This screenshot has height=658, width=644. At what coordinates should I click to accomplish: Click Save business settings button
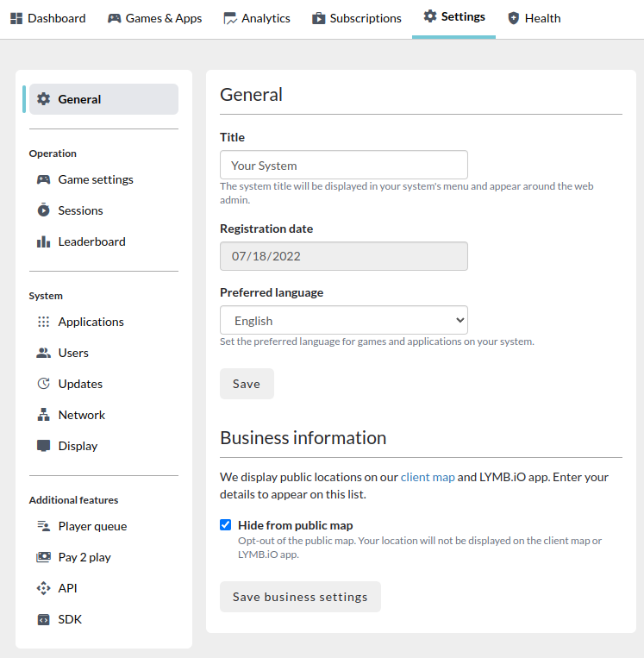(x=300, y=596)
